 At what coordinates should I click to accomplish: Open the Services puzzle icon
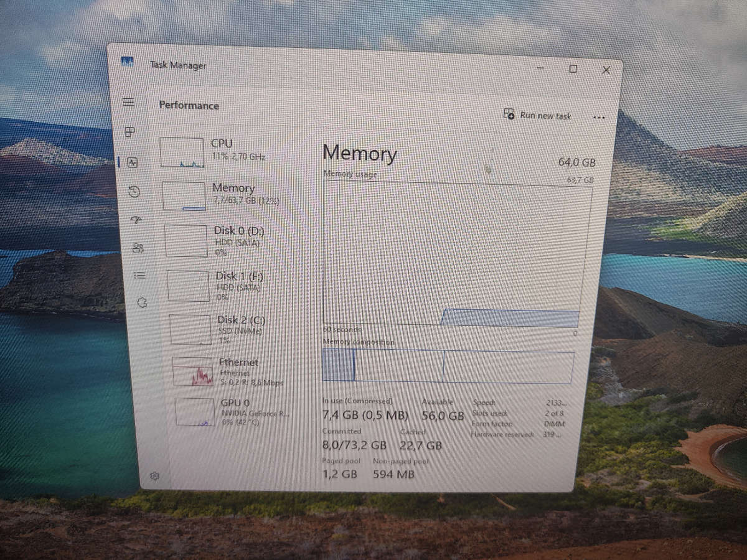[x=142, y=303]
